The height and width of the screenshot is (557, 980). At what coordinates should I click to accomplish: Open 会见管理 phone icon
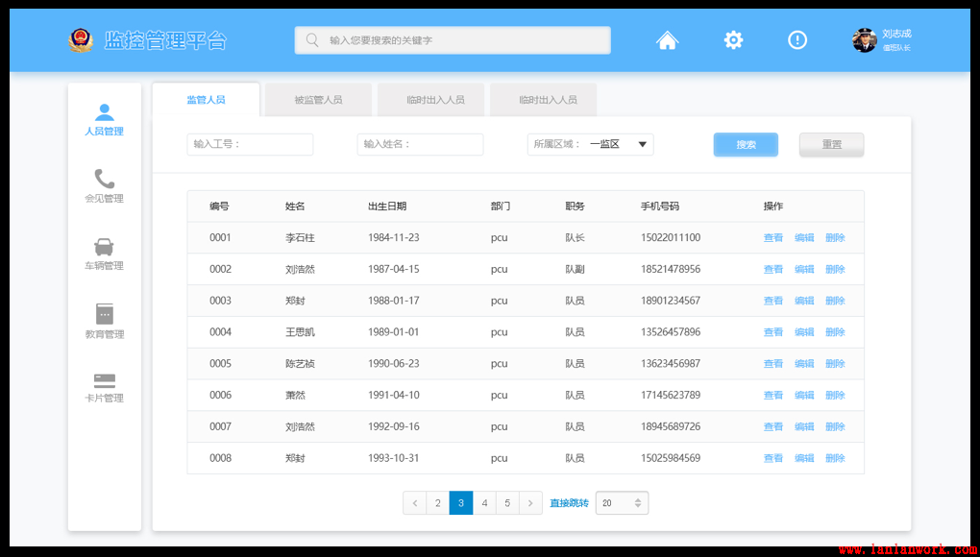coord(104,185)
